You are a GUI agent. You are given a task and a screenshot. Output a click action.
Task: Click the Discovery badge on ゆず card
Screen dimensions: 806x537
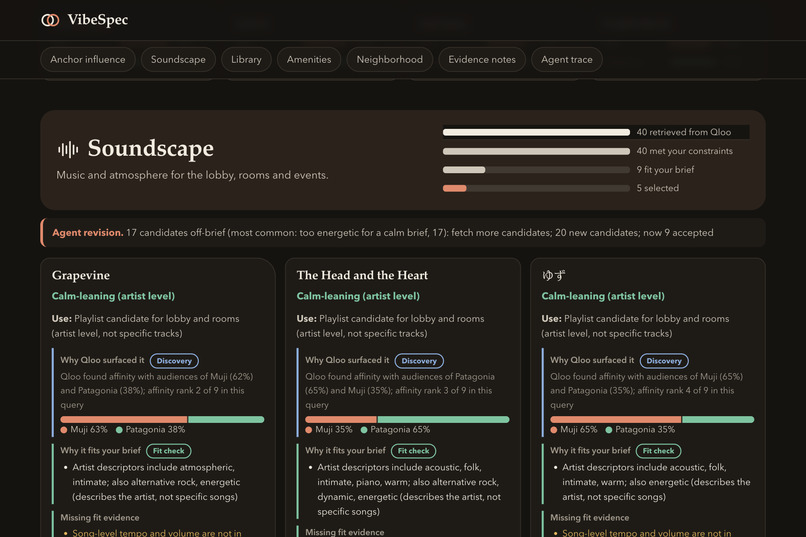pyautogui.click(x=664, y=361)
